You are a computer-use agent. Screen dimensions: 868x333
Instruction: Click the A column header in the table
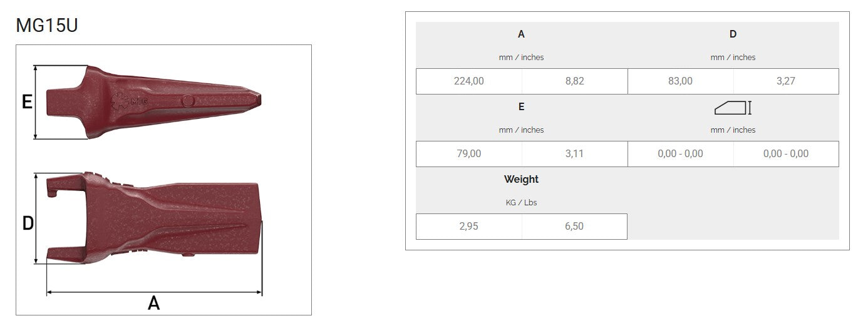(521, 34)
